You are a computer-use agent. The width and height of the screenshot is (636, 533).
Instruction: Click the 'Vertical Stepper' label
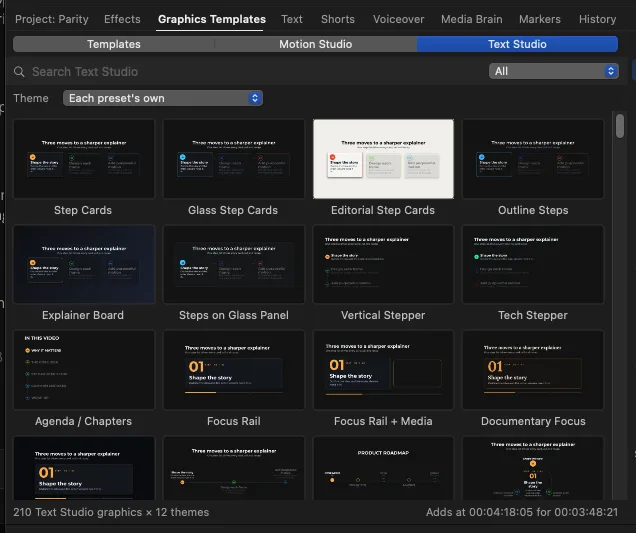coord(383,315)
